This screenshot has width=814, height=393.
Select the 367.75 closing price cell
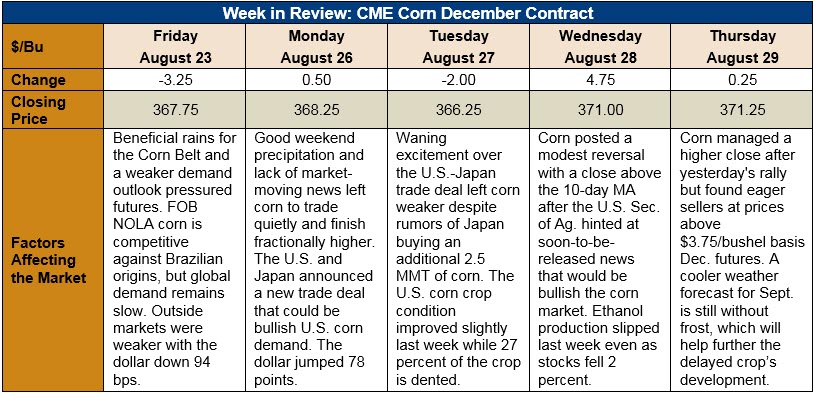click(x=175, y=110)
